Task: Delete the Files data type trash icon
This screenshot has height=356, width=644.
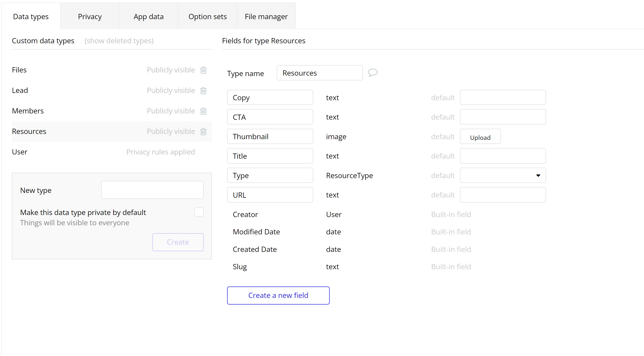Action: (x=203, y=70)
